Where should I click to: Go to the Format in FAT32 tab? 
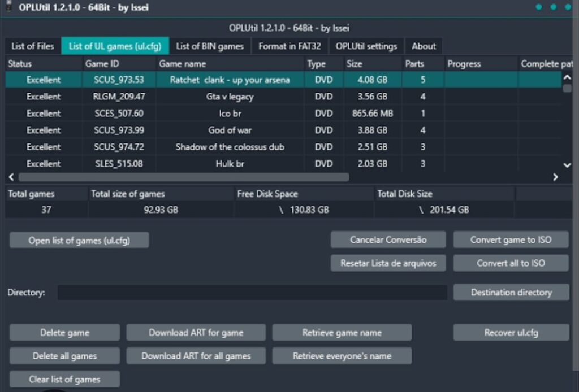pyautogui.click(x=289, y=46)
